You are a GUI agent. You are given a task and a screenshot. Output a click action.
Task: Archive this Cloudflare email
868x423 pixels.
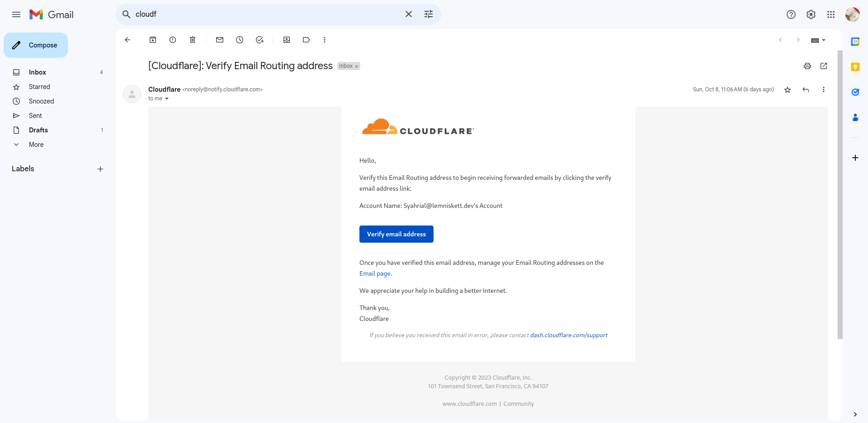coord(153,40)
